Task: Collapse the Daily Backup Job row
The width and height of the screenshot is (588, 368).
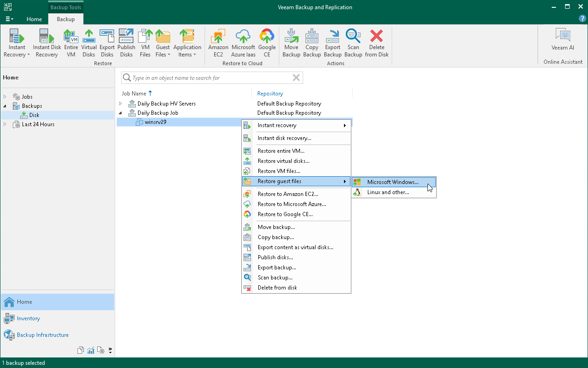Action: click(121, 113)
